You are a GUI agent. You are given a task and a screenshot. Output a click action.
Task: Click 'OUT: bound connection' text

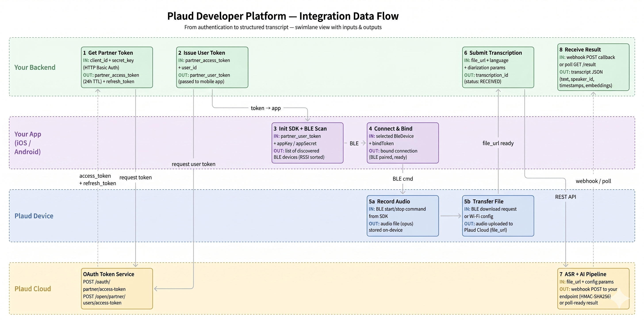[x=393, y=151]
